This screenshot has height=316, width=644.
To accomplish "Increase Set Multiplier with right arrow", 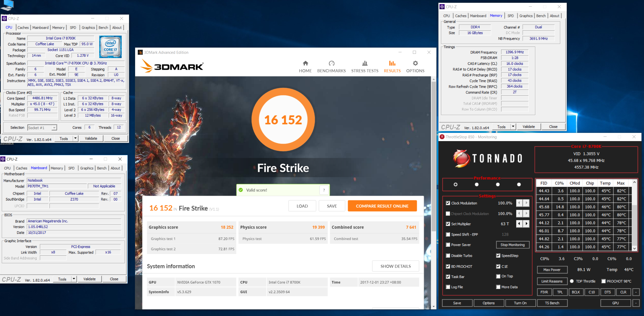I will pyautogui.click(x=526, y=224).
